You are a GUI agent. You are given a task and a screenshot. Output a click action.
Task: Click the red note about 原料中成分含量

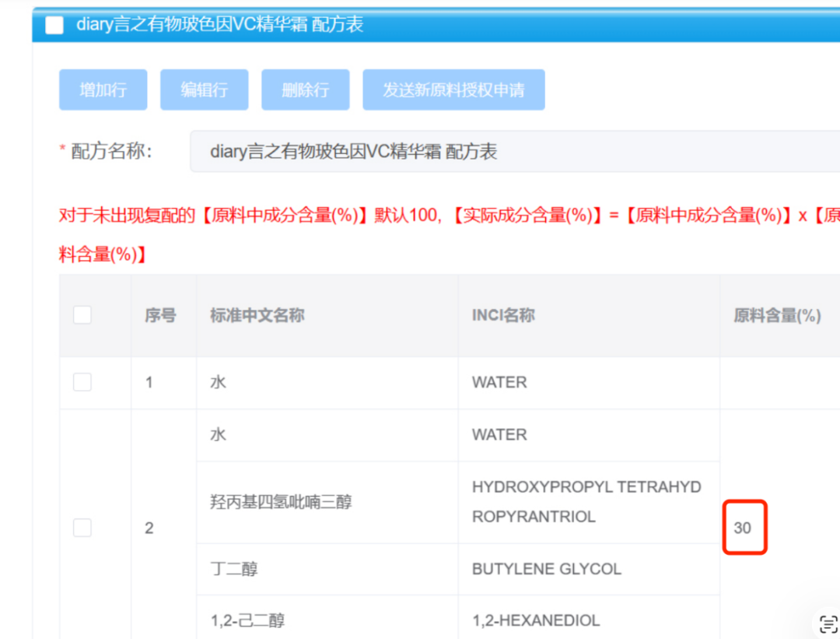(450, 234)
